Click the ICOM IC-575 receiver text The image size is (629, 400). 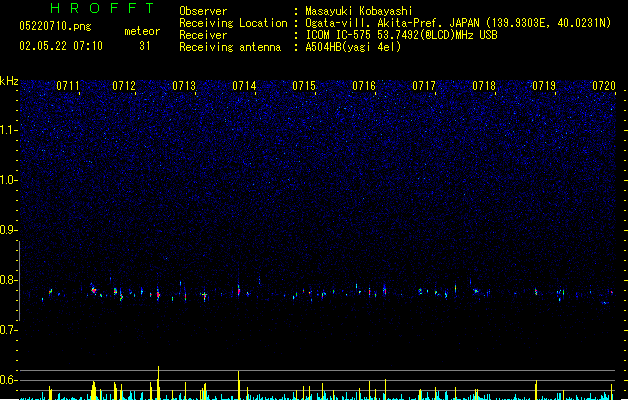(402, 35)
